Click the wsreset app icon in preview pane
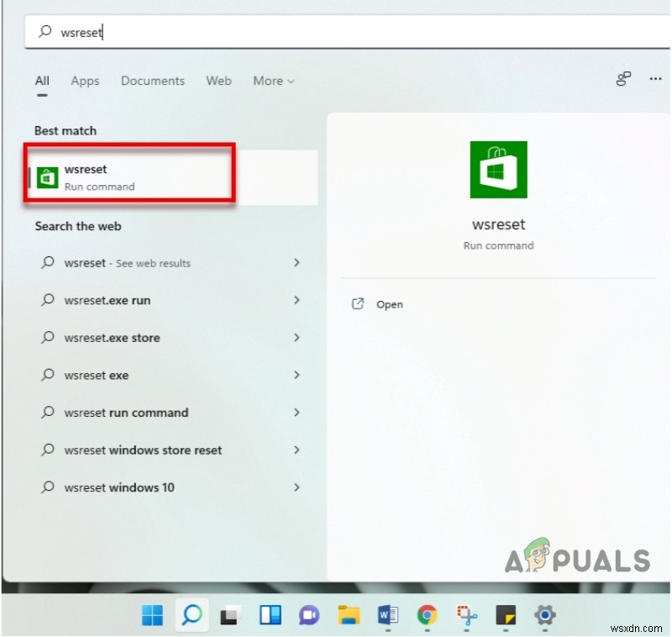The image size is (672, 637). pyautogui.click(x=498, y=168)
